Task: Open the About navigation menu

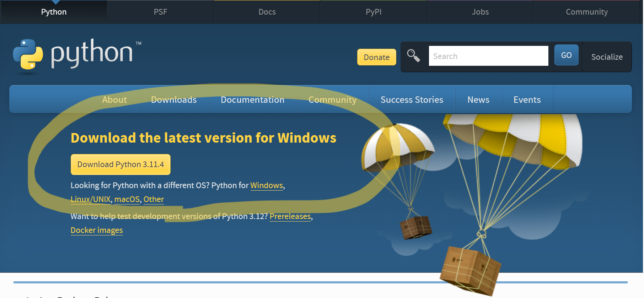Action: 114,100
